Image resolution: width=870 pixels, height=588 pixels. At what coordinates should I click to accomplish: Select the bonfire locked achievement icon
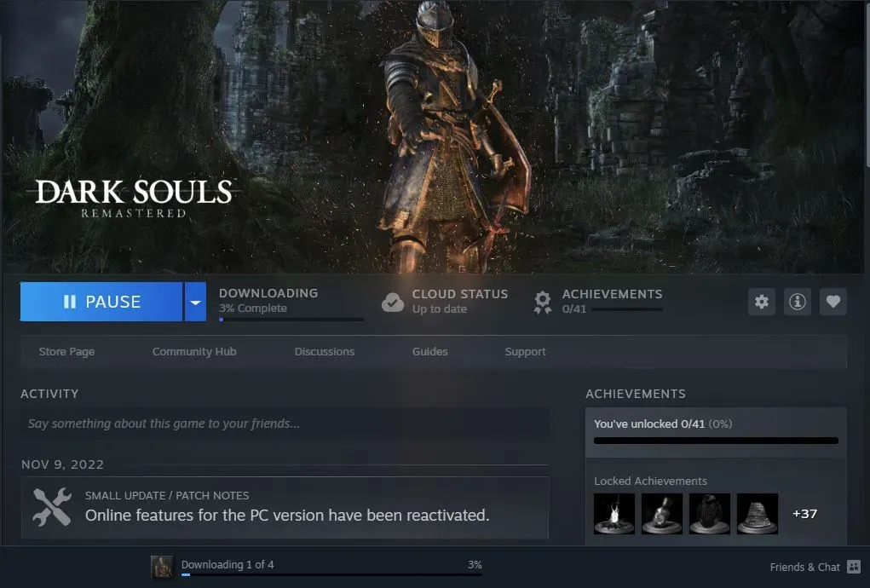pos(614,514)
